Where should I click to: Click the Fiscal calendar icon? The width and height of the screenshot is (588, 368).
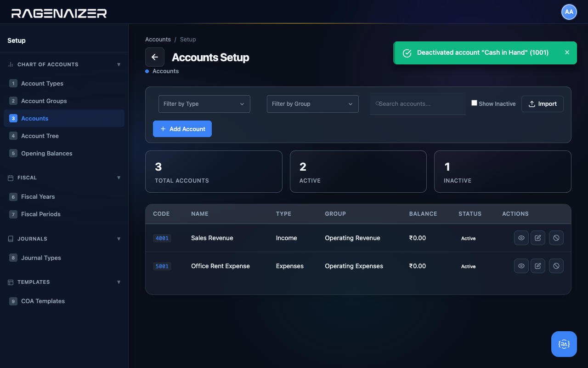(x=11, y=178)
